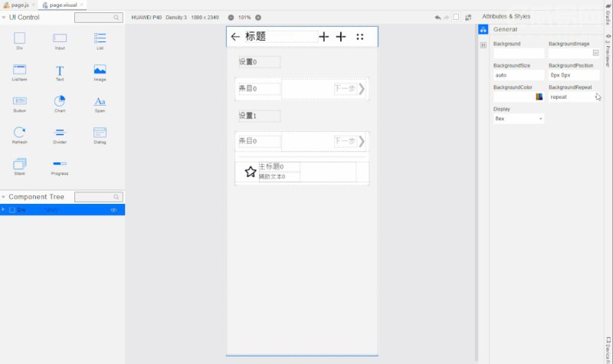
Task: Click the convert layout icon in canvas toolbar
Action: click(x=468, y=18)
